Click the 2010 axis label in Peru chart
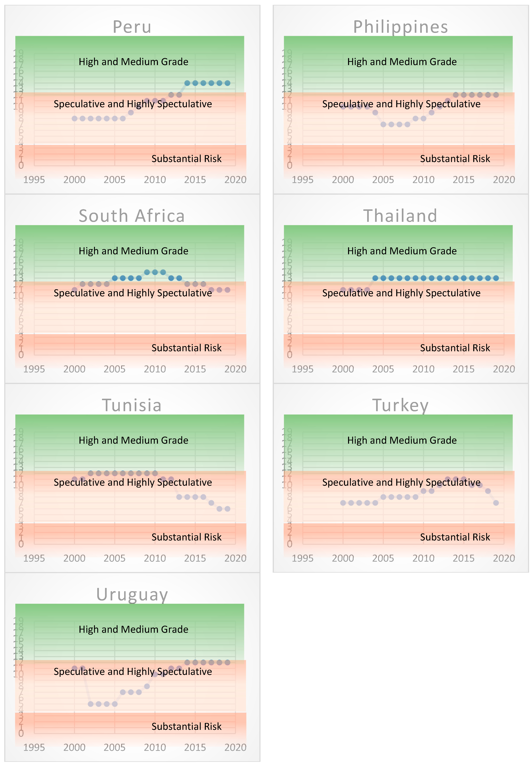This screenshot has width=532, height=767. [x=155, y=180]
